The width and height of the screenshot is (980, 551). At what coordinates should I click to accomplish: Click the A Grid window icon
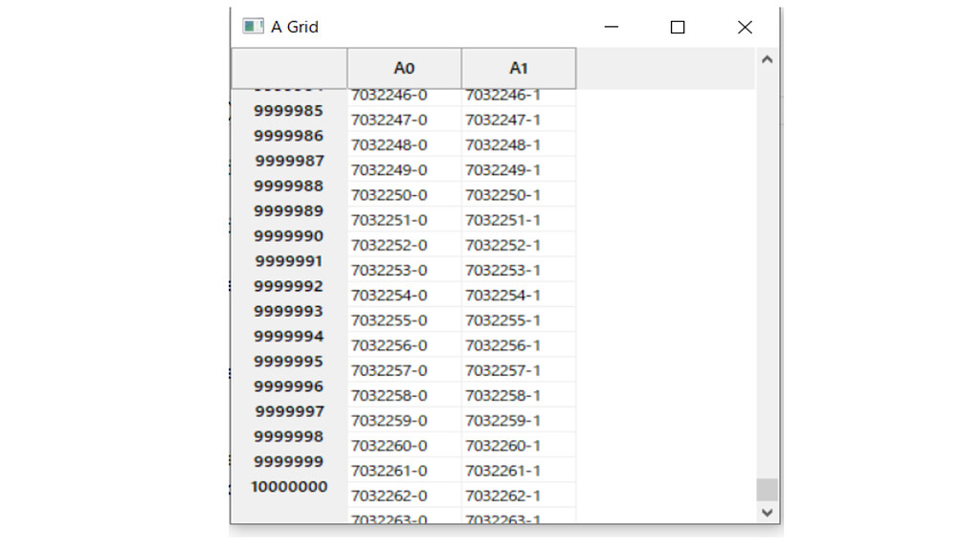tap(253, 26)
